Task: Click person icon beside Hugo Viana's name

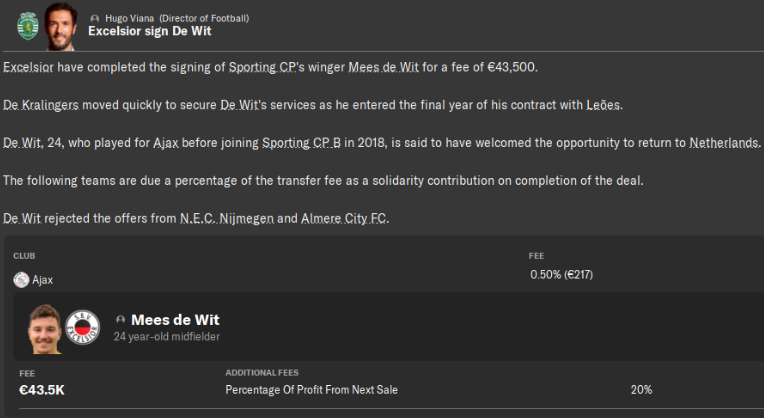Action: pyautogui.click(x=94, y=18)
